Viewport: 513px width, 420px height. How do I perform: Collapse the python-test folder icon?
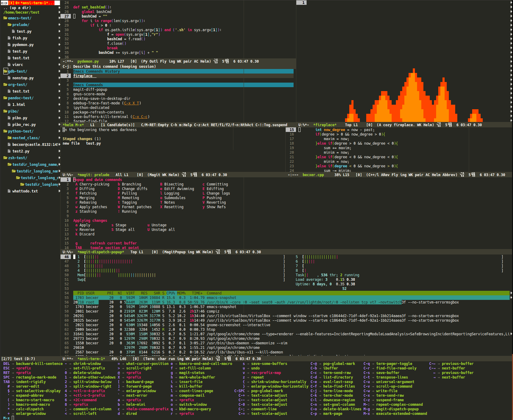[5, 131]
